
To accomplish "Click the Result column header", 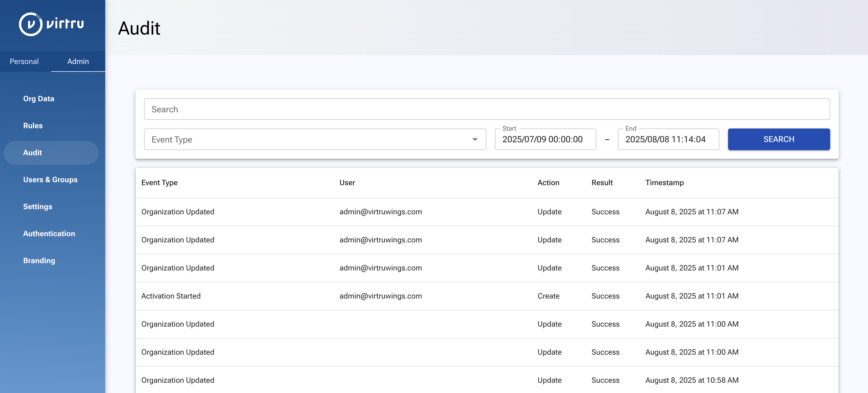I will [602, 183].
